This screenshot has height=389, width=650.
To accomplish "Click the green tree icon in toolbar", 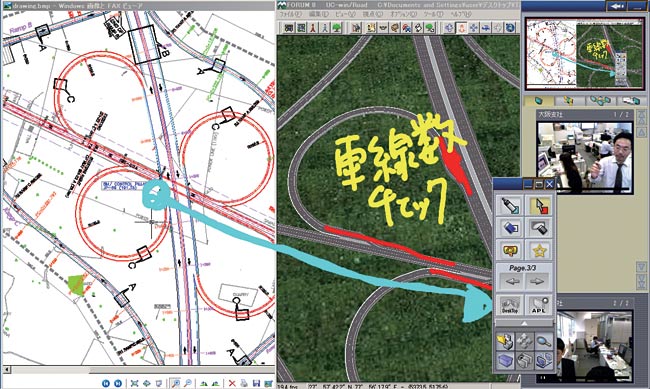I will pyautogui.click(x=337, y=27).
